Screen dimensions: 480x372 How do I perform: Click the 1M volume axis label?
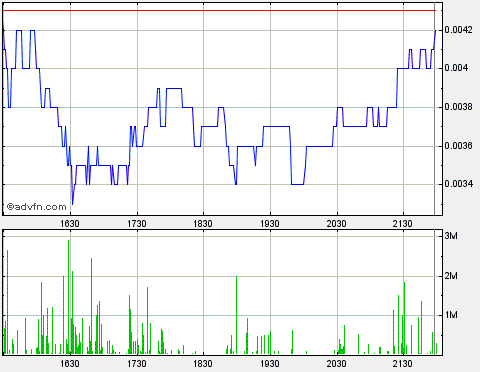pos(451,315)
